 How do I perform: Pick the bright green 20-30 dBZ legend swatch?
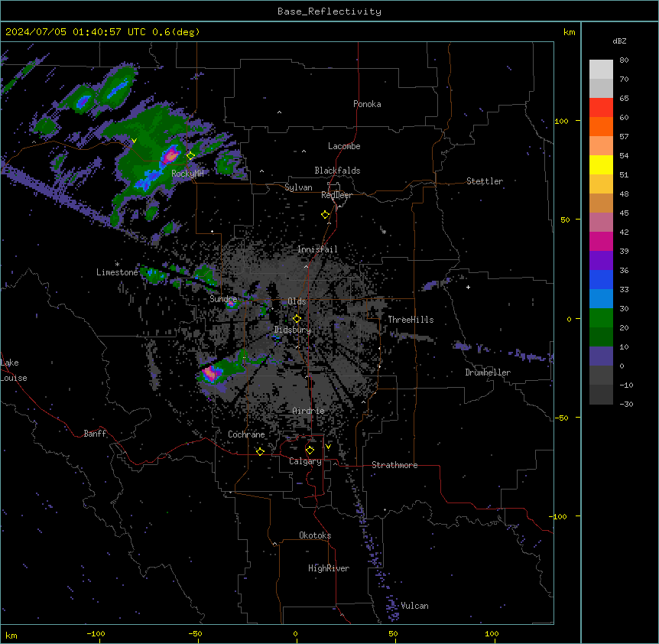601,318
